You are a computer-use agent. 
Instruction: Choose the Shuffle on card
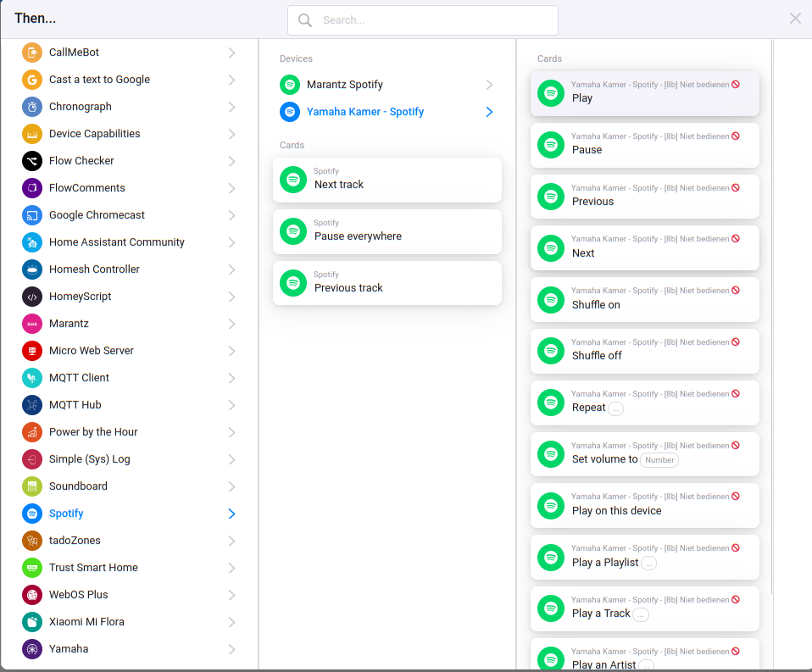(x=644, y=299)
